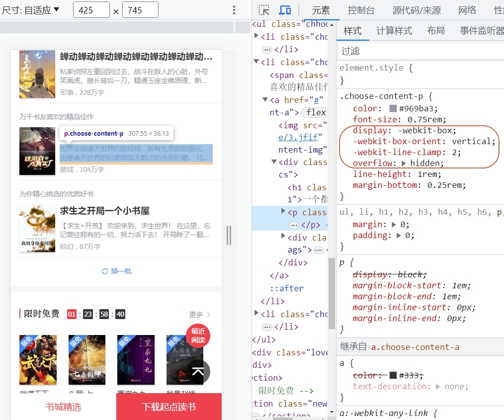Collapse the div class node under img
Image resolution: width=504 pixels, height=420 pixels.
274,162
